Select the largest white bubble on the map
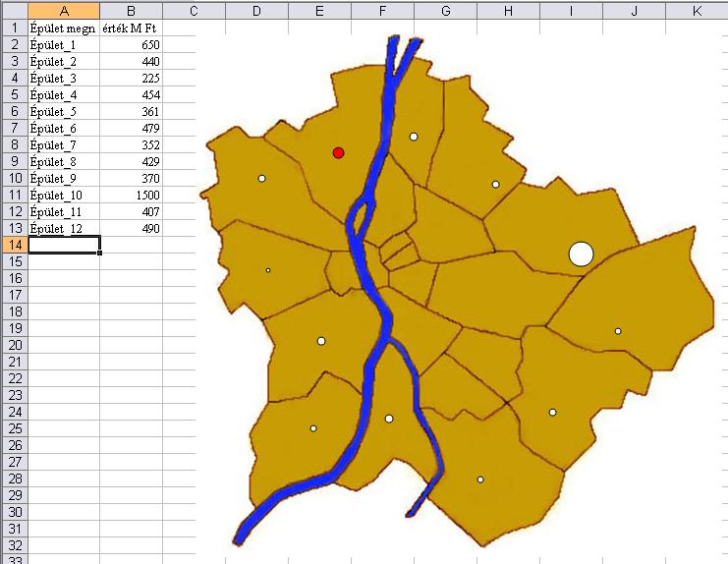Viewport: 728px width, 564px height. coord(581,254)
